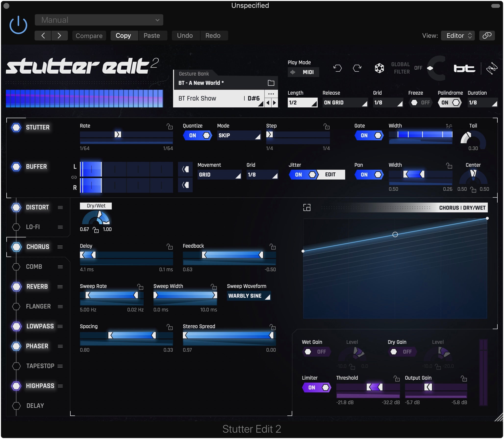
Task: Click the gesture undo arrow icon
Action: tap(337, 68)
